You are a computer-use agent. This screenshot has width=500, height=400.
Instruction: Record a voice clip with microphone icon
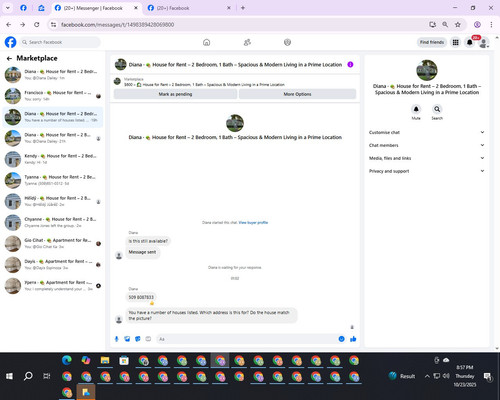pyautogui.click(x=116, y=339)
